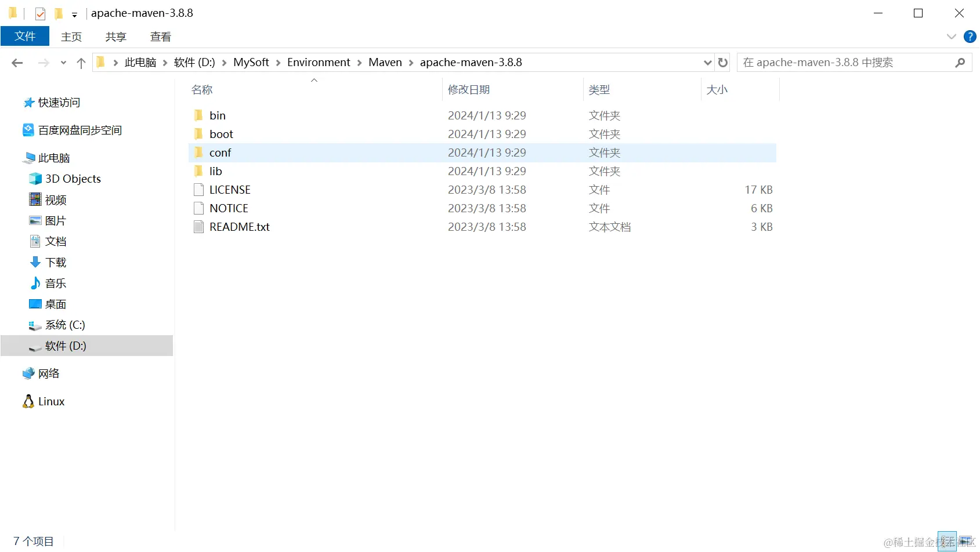Expand the ribbon with the chevron

[952, 37]
